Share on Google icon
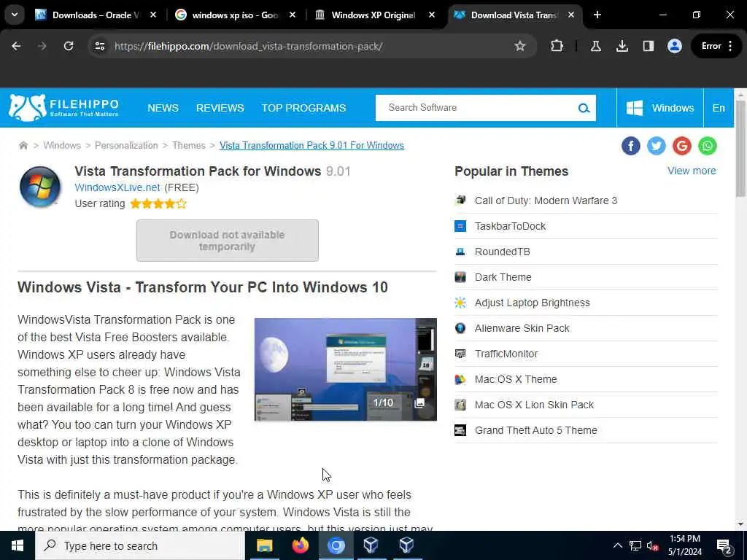This screenshot has height=560, width=747. [682, 146]
